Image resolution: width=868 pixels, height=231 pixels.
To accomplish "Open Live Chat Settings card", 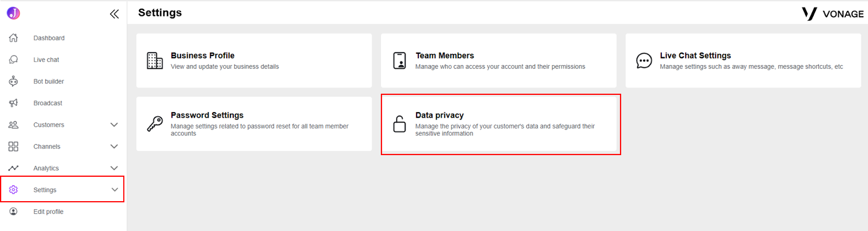I will [x=743, y=61].
